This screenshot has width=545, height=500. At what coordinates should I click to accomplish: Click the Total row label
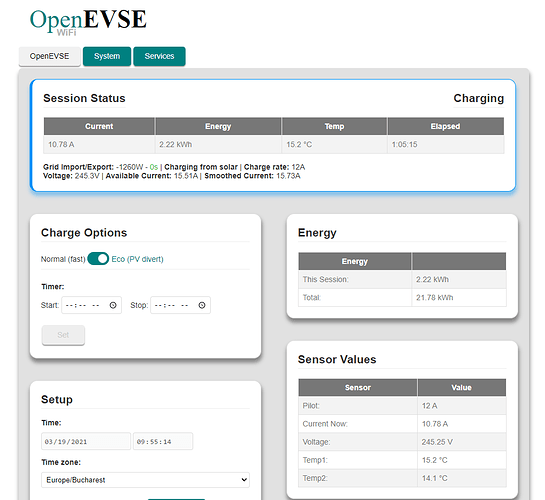(x=311, y=297)
